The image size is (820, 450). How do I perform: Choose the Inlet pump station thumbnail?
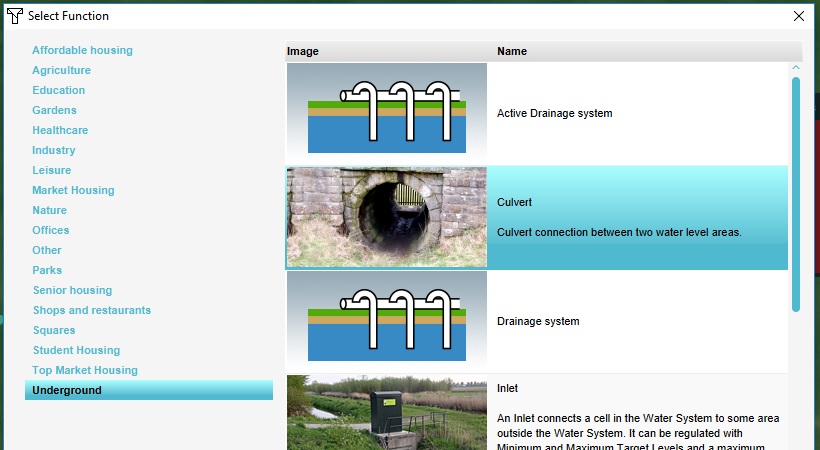[x=386, y=412]
